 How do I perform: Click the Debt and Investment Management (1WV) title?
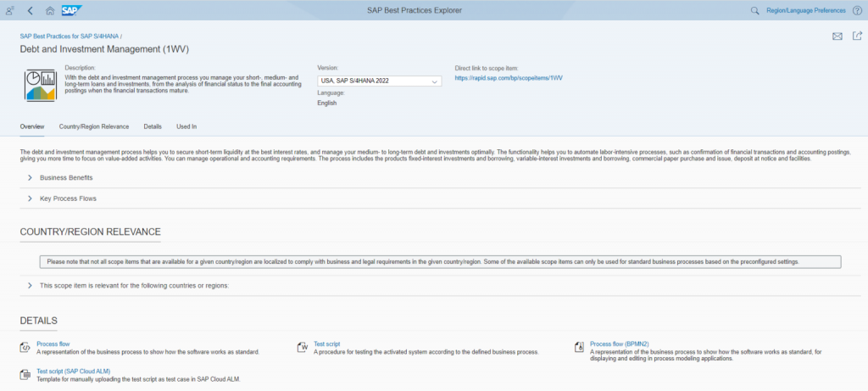coord(104,49)
